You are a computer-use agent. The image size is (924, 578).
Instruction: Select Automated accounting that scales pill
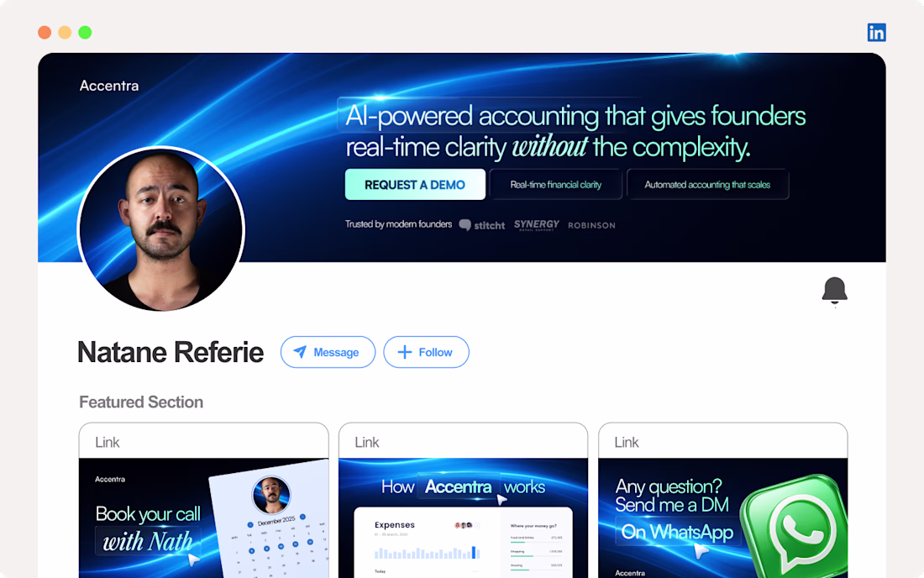pos(707,185)
